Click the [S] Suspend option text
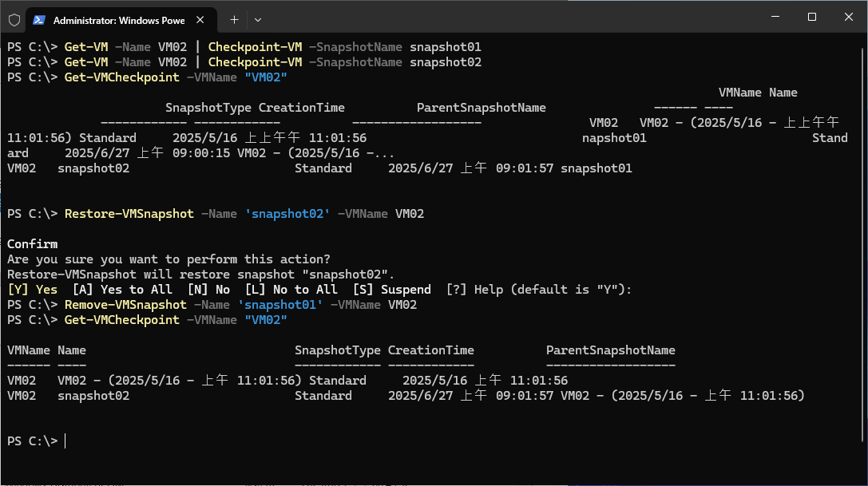 click(x=391, y=290)
